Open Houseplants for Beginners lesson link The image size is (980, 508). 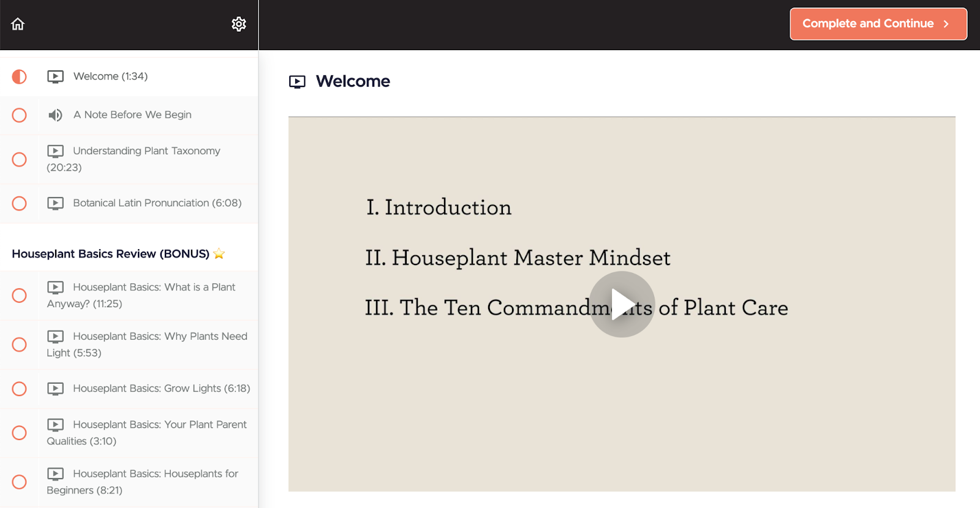155,474
